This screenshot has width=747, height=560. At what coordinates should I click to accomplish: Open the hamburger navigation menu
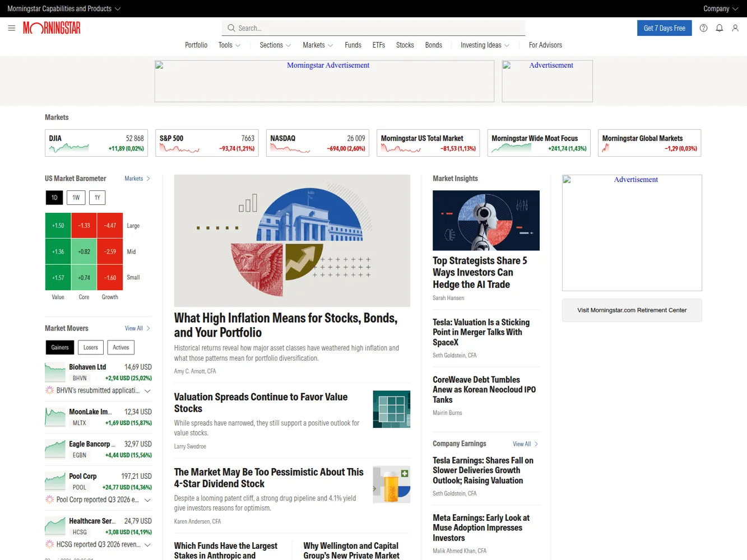coord(11,28)
